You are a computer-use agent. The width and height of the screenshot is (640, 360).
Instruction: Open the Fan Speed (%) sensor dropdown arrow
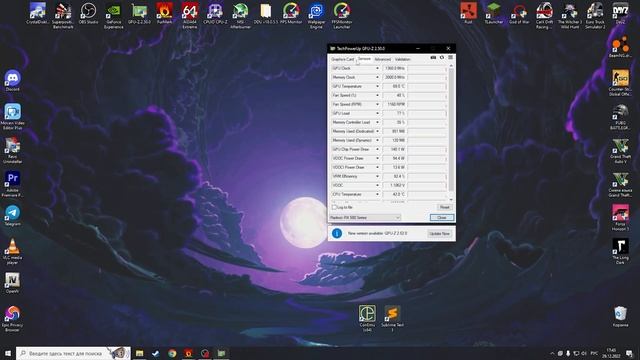(377, 95)
